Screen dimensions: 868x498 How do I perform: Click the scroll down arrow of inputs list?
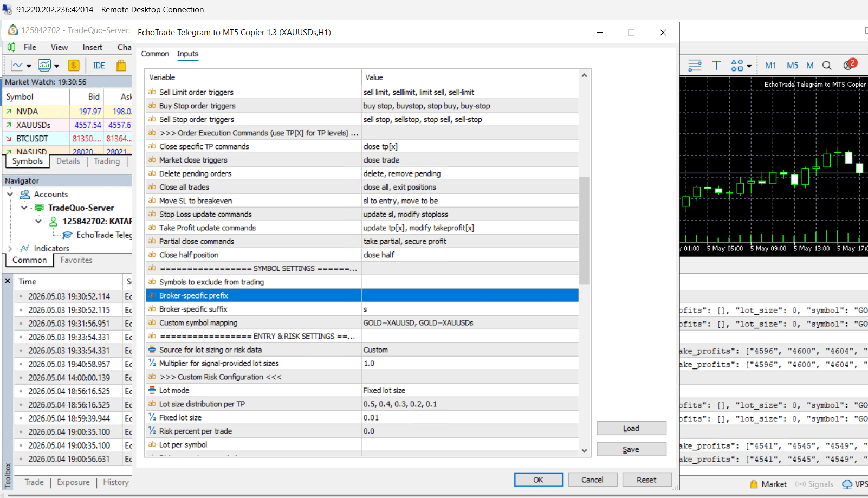click(584, 450)
